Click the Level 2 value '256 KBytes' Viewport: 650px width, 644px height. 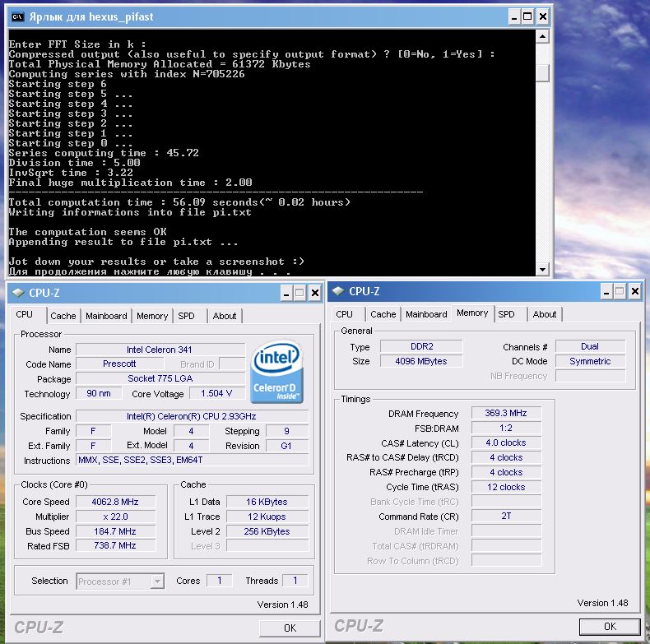[x=267, y=531]
